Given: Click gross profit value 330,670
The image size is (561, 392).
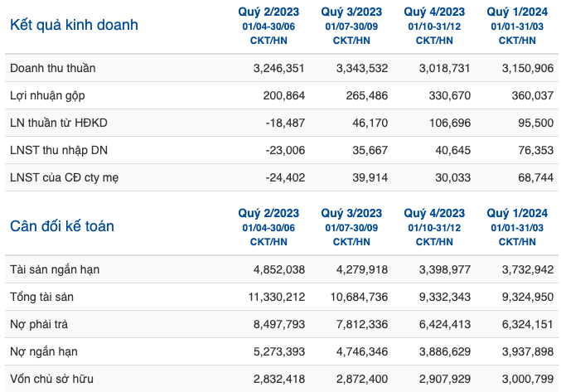Looking at the screenshot, I should [x=450, y=96].
